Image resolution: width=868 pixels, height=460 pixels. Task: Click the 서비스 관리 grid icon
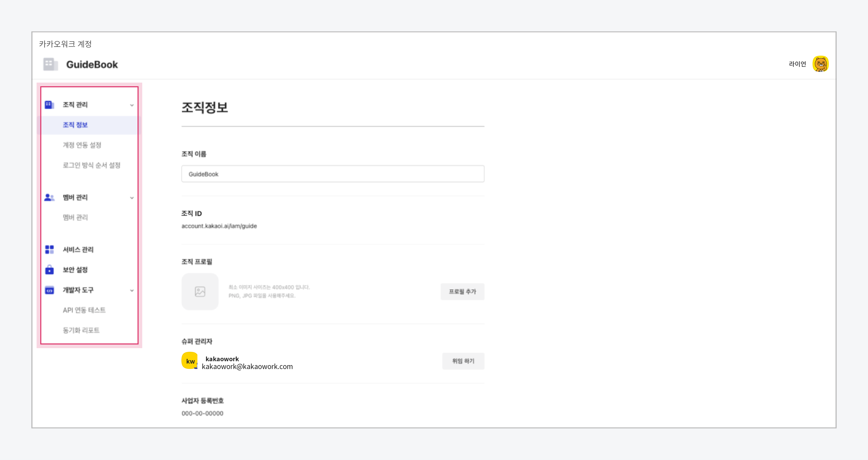(49, 250)
